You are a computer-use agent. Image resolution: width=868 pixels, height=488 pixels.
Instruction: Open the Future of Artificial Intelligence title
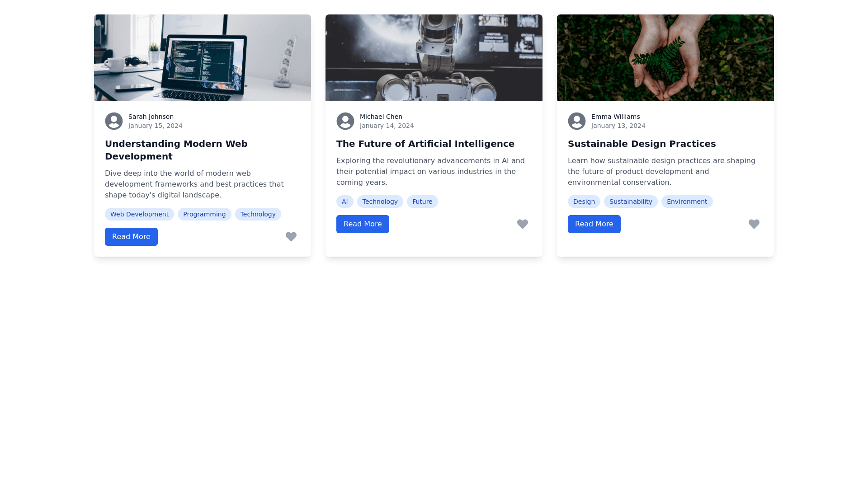point(425,144)
